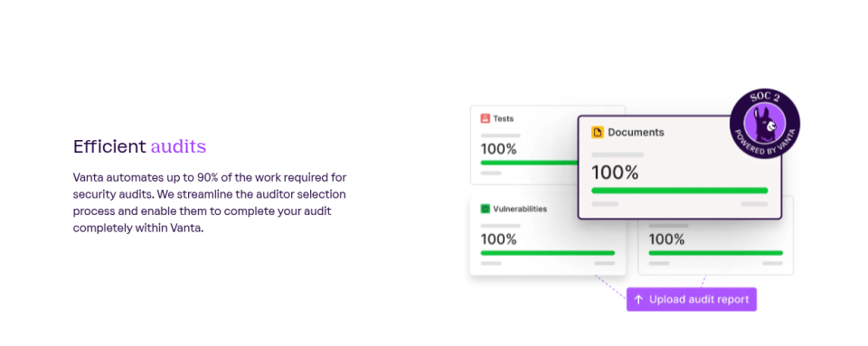
Task: Click the SOC 2 llama badge
Action: coord(765,124)
